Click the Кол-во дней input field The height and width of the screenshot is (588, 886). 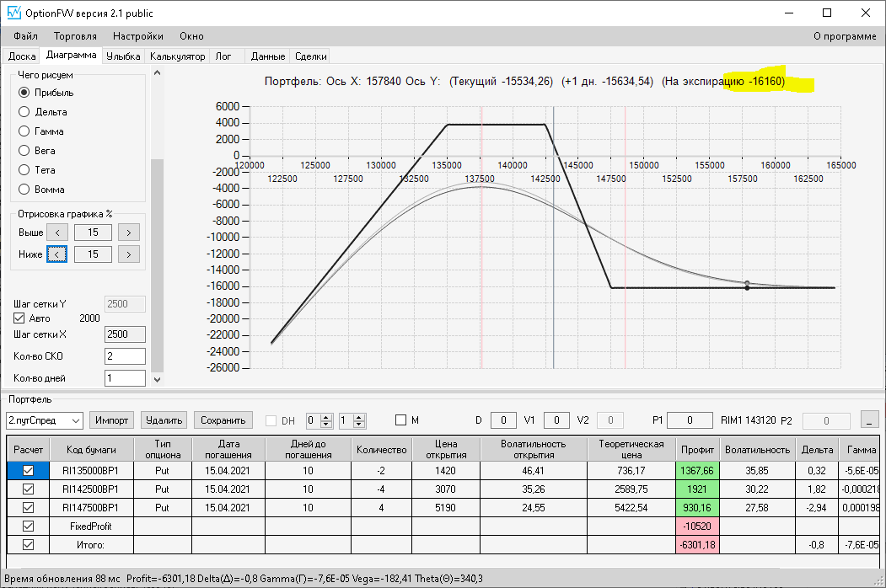pyautogui.click(x=125, y=378)
